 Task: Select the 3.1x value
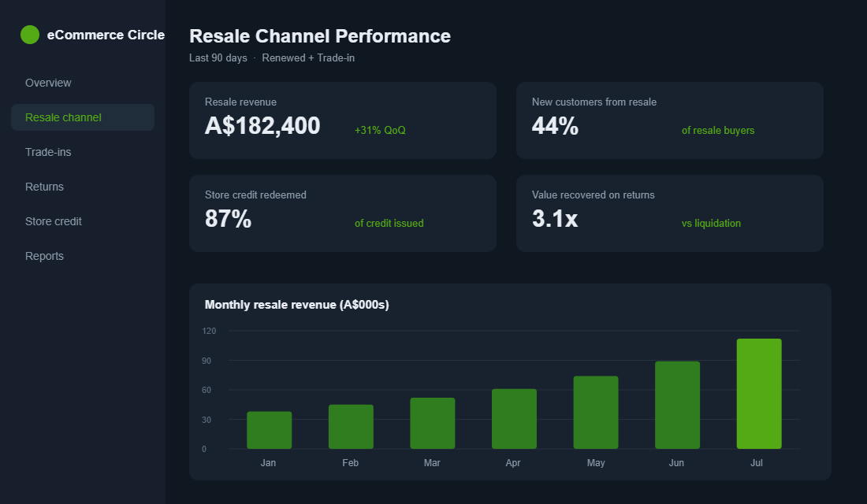(x=555, y=219)
